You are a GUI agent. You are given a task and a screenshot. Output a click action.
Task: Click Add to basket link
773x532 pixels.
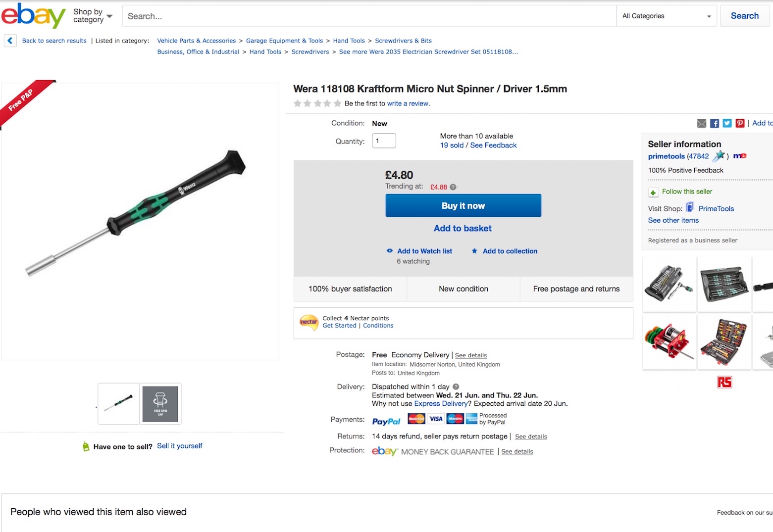pos(463,228)
